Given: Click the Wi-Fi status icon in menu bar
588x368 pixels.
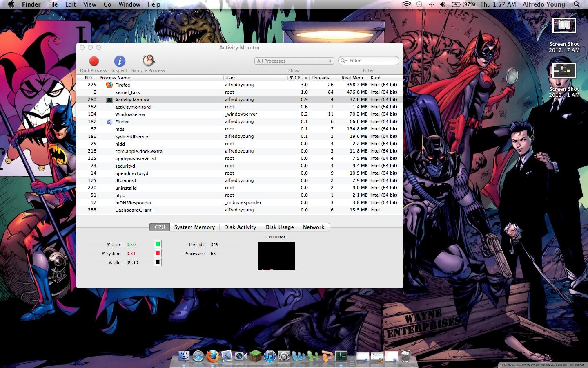Looking at the screenshot, I should click(406, 4).
